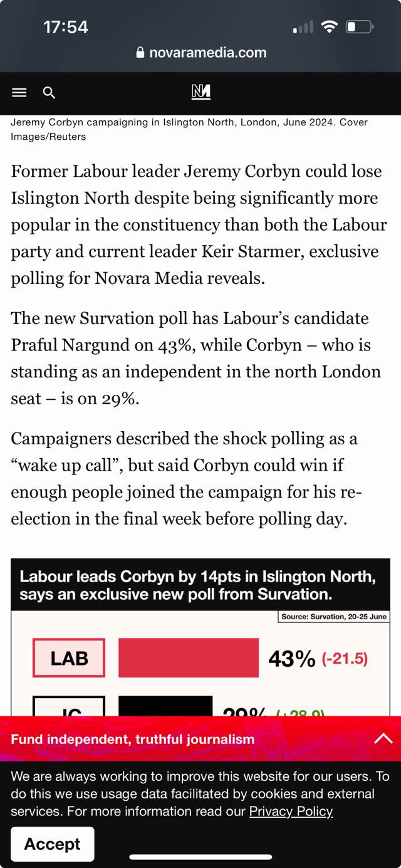Tap the battery indicator icon
Viewport: 401px width, 868px height.
[x=359, y=27]
